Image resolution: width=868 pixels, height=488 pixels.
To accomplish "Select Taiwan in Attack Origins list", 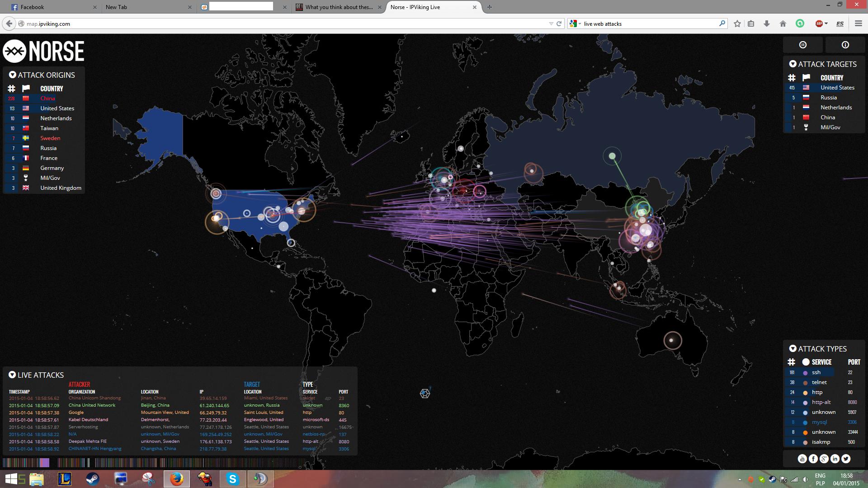I will tap(44, 128).
